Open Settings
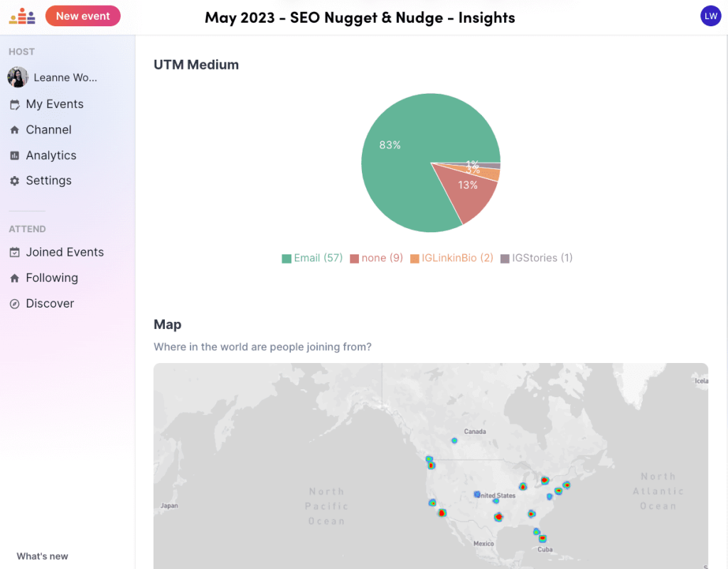728x569 pixels. [x=49, y=181]
